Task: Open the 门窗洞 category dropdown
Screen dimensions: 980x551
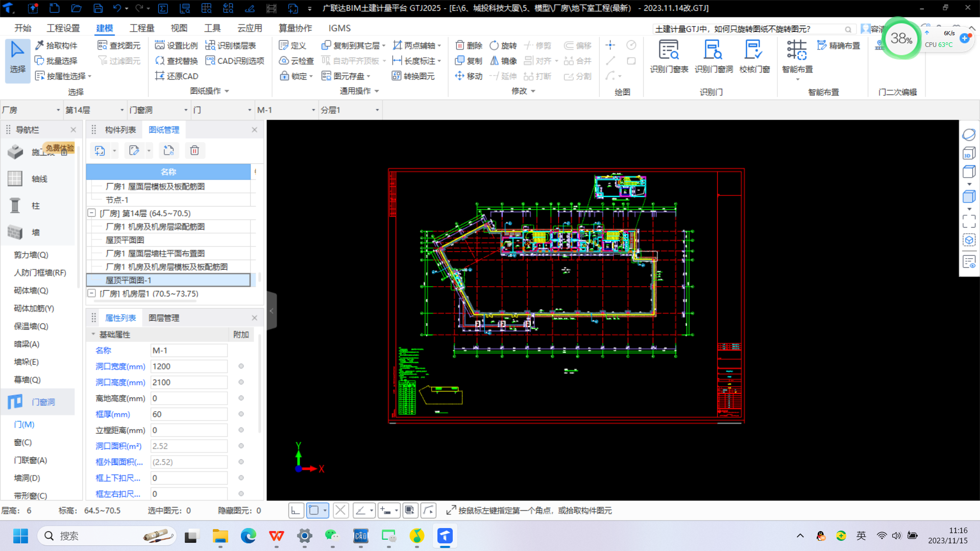Action: tap(159, 110)
